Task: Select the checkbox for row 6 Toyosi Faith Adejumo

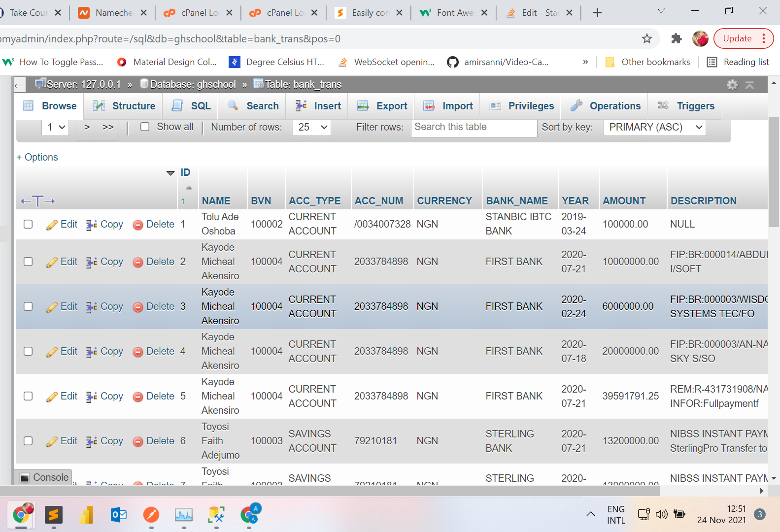Action: coord(28,441)
